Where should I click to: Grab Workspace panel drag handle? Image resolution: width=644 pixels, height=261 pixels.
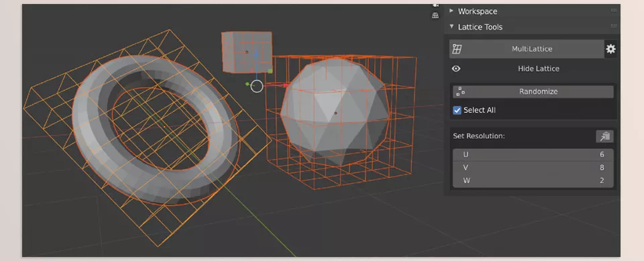tap(614, 11)
